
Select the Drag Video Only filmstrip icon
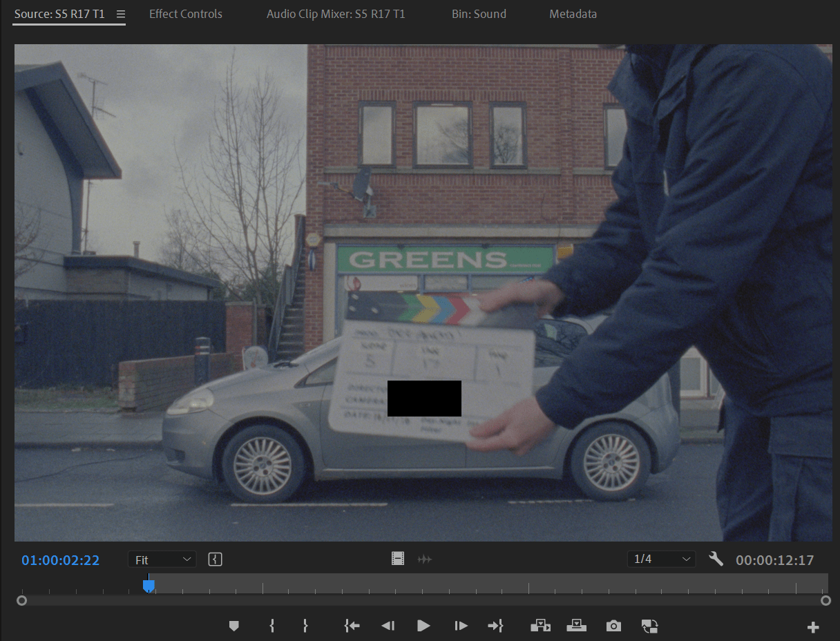398,559
